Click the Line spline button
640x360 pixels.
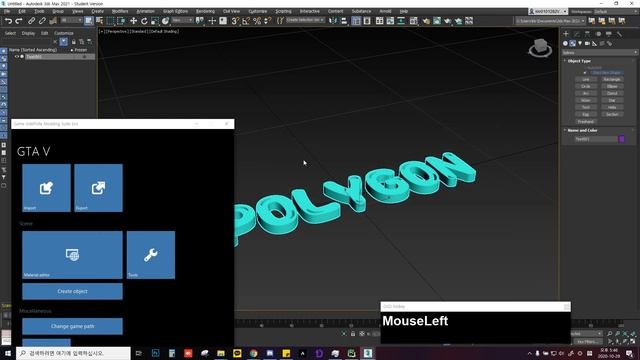tap(586, 79)
